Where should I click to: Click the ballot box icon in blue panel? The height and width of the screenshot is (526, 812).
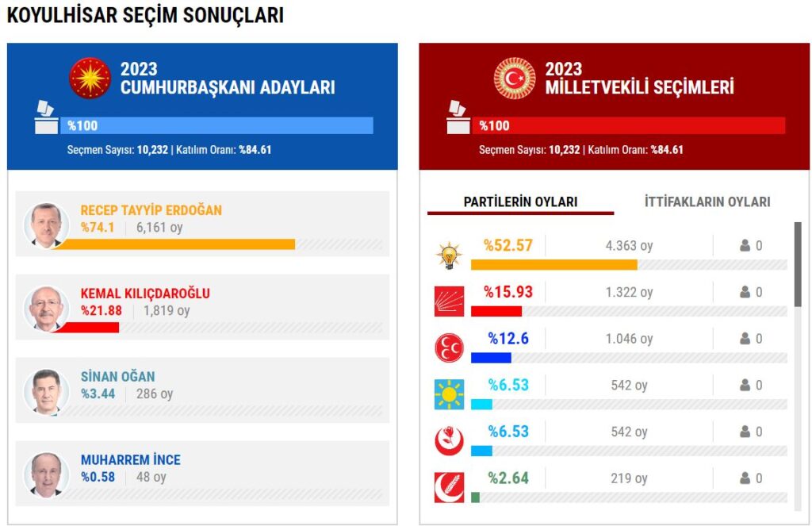(46, 117)
